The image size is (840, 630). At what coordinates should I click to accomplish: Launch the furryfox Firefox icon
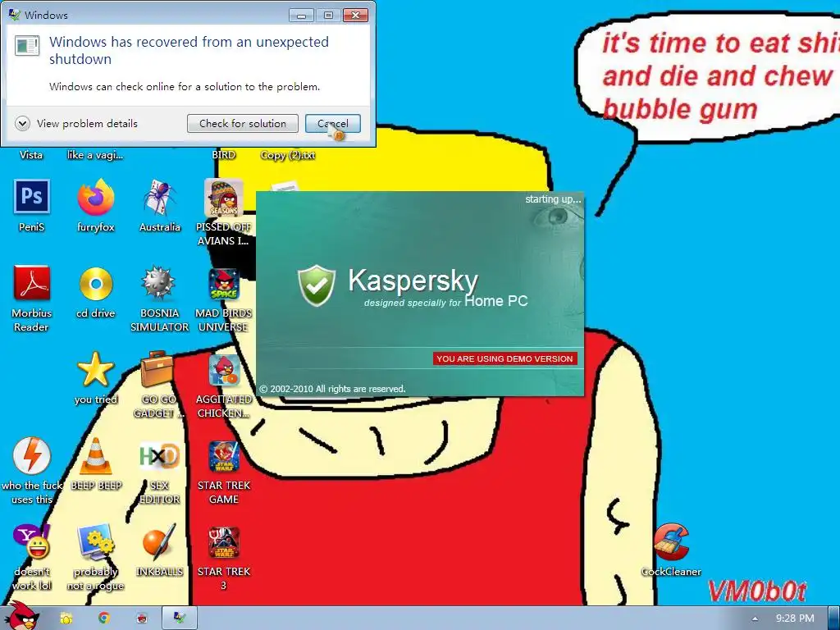tap(96, 198)
